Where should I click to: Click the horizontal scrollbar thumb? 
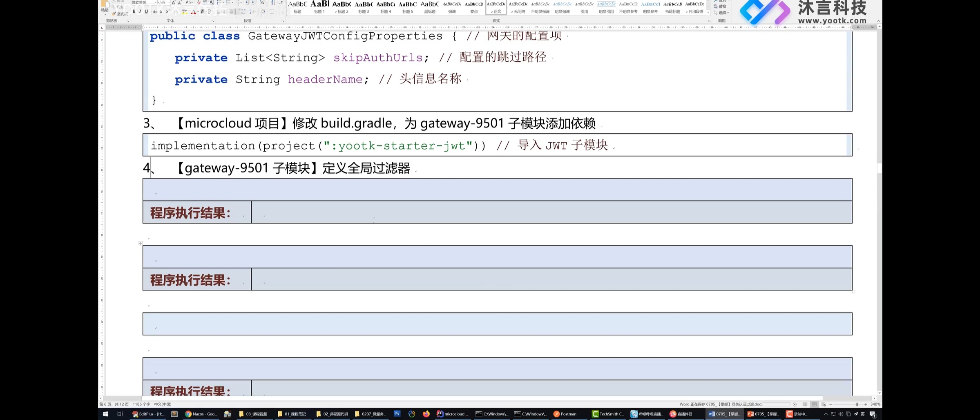coord(482,398)
